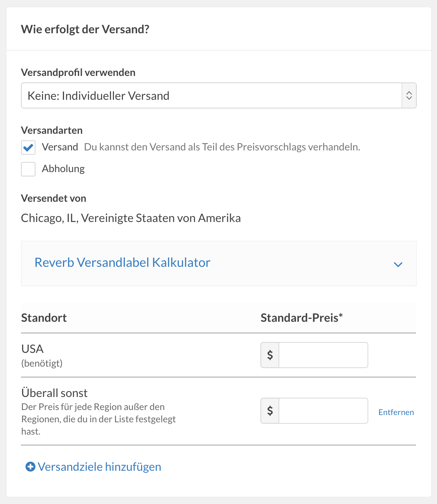
Task: Click the dollar sign in the USA price row
Action: 270,355
